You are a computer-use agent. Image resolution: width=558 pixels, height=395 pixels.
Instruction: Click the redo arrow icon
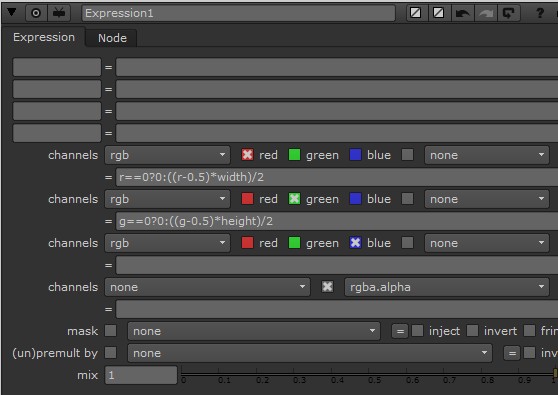[x=485, y=13]
